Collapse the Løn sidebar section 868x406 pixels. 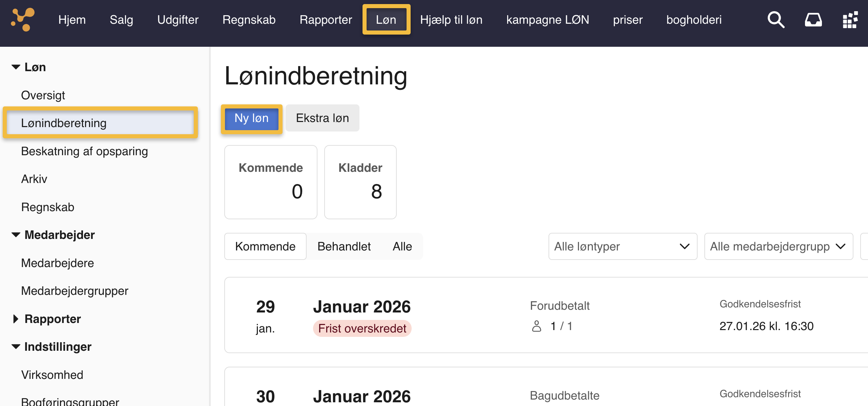pos(15,67)
